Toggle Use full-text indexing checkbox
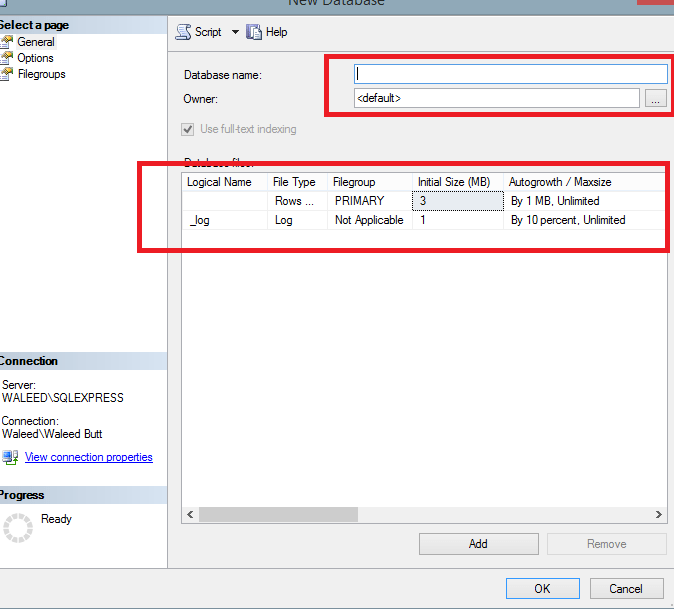The image size is (674, 609). click(x=187, y=129)
